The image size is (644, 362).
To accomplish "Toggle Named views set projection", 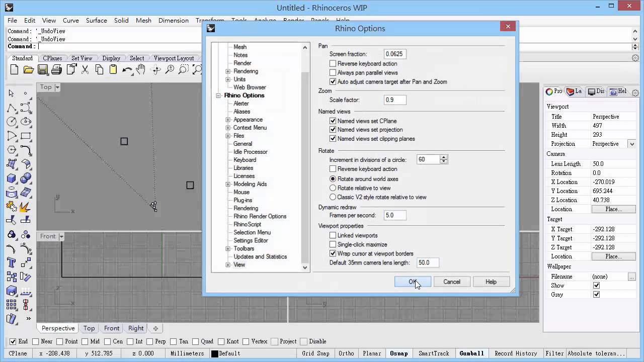I will 333,130.
